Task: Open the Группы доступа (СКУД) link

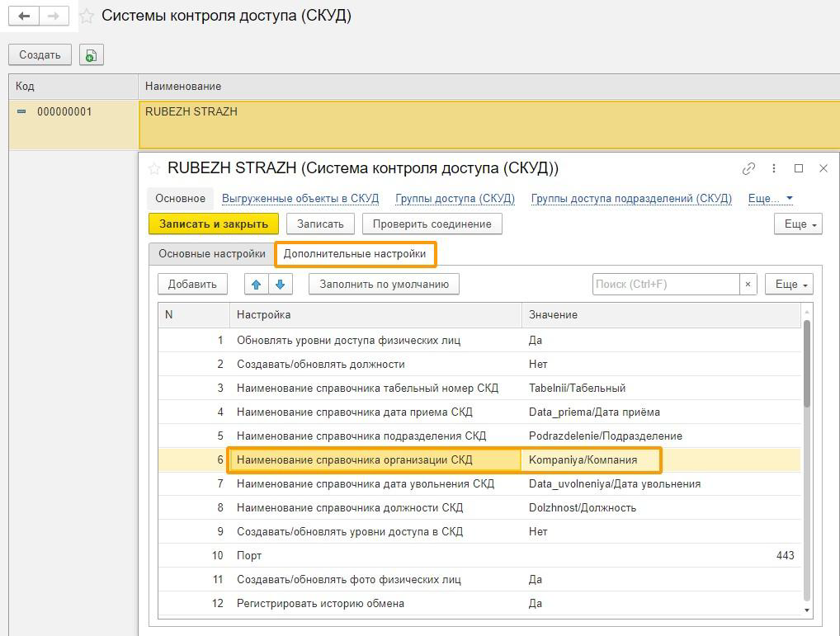Action: [455, 199]
